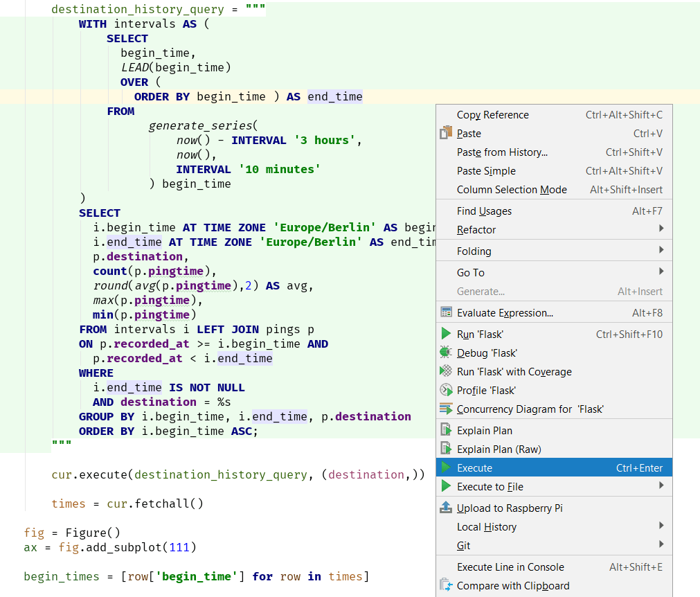The width and height of the screenshot is (700, 597).
Task: Click the '3 hours' string literal
Action: (325, 140)
